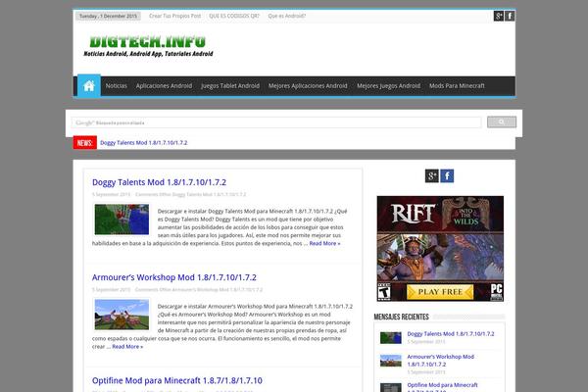
Task: Select sidebar Optifine post thumbnail
Action: click(391, 387)
